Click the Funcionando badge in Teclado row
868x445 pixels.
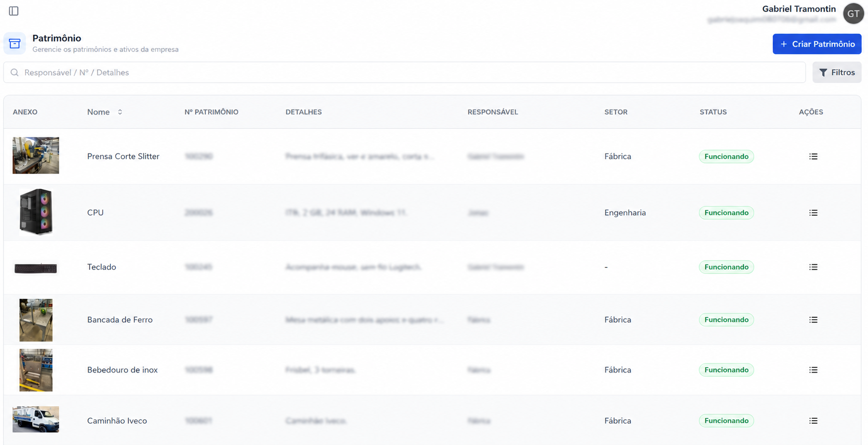click(726, 267)
